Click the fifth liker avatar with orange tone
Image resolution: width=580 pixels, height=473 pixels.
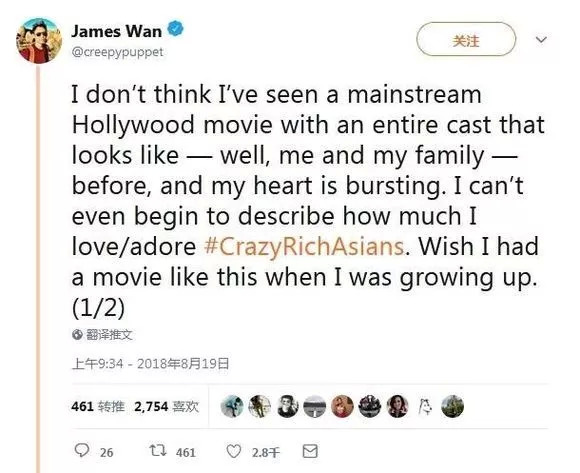coord(342,406)
